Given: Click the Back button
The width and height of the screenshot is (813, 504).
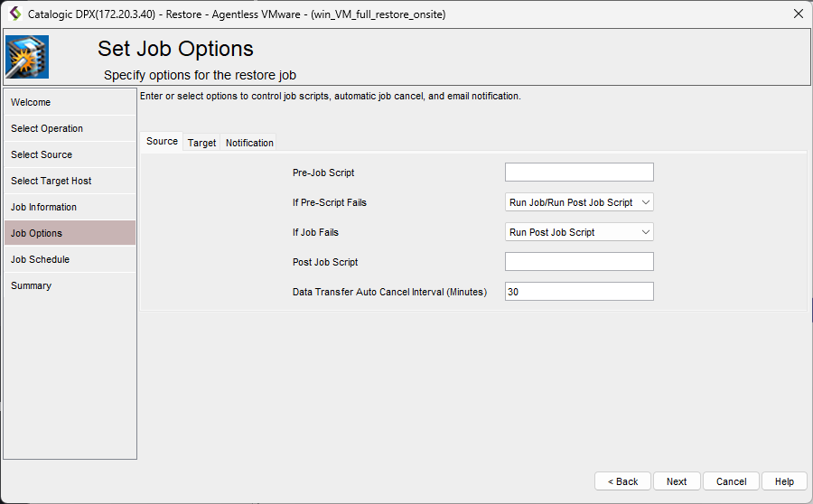Looking at the screenshot, I should pyautogui.click(x=622, y=481).
